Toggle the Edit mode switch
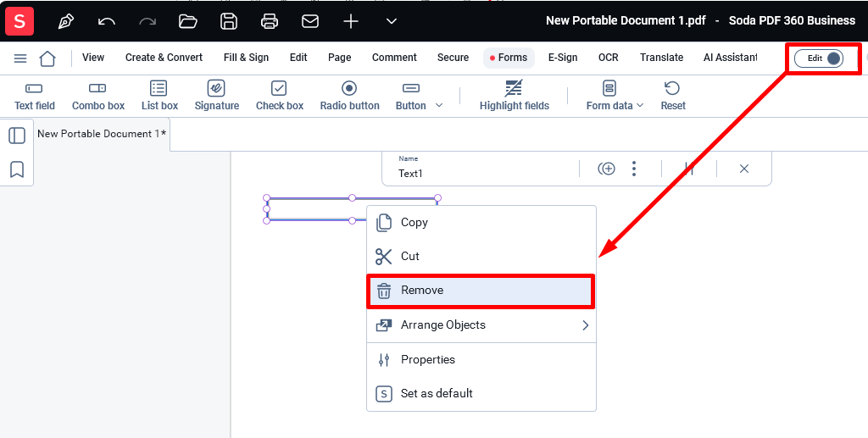868x438 pixels. pos(819,58)
